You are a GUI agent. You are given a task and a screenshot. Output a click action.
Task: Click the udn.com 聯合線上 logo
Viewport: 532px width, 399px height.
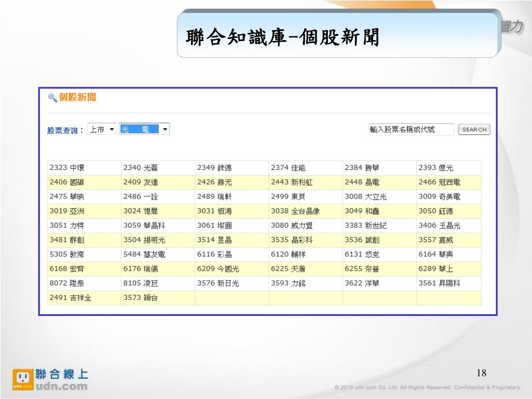pyautogui.click(x=50, y=380)
